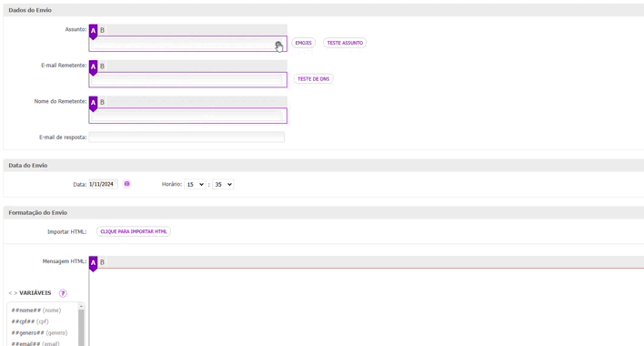The width and height of the screenshot is (644, 346).
Task: Focus the E-mail Remetente text field
Action: tap(187, 80)
